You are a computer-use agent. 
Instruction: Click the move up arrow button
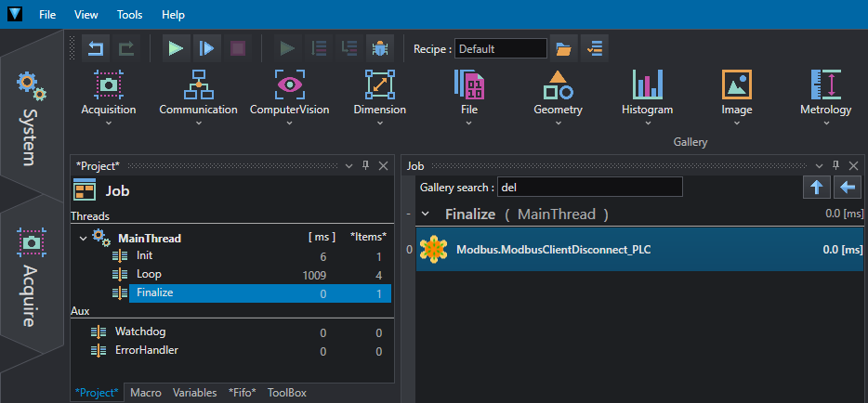pos(816,188)
